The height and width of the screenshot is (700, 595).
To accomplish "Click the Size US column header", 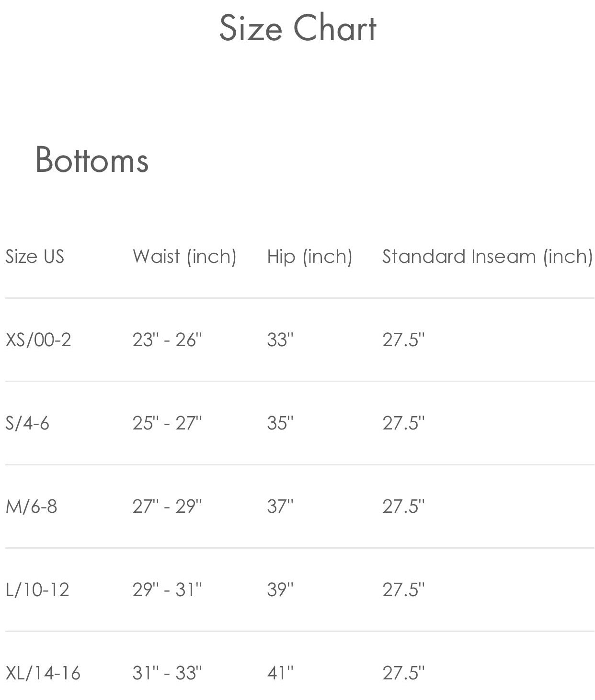I will [x=34, y=256].
